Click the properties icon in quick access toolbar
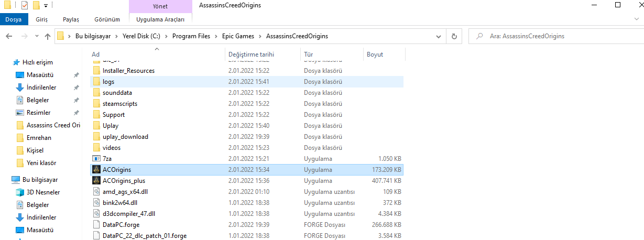The height and width of the screenshot is (240, 644). point(24,6)
